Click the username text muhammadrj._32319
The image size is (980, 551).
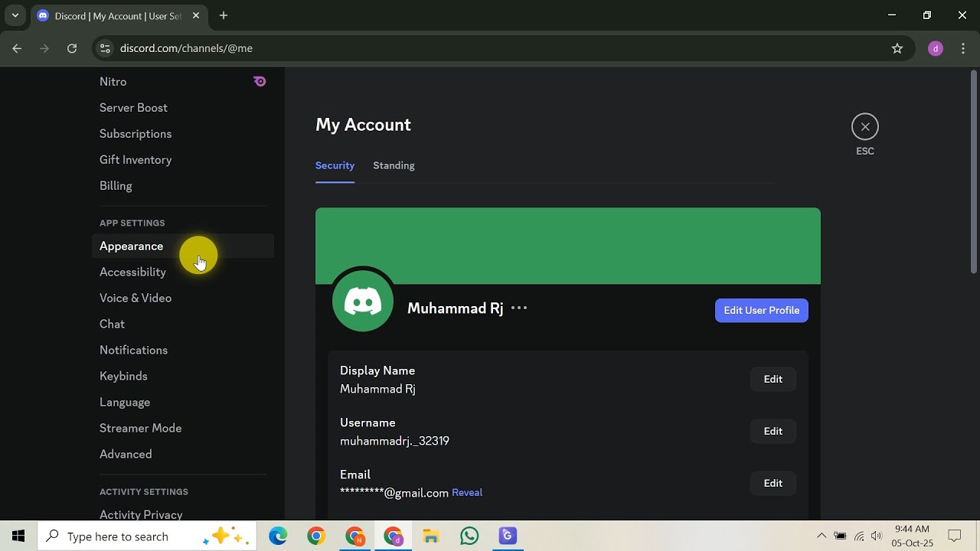394,441
